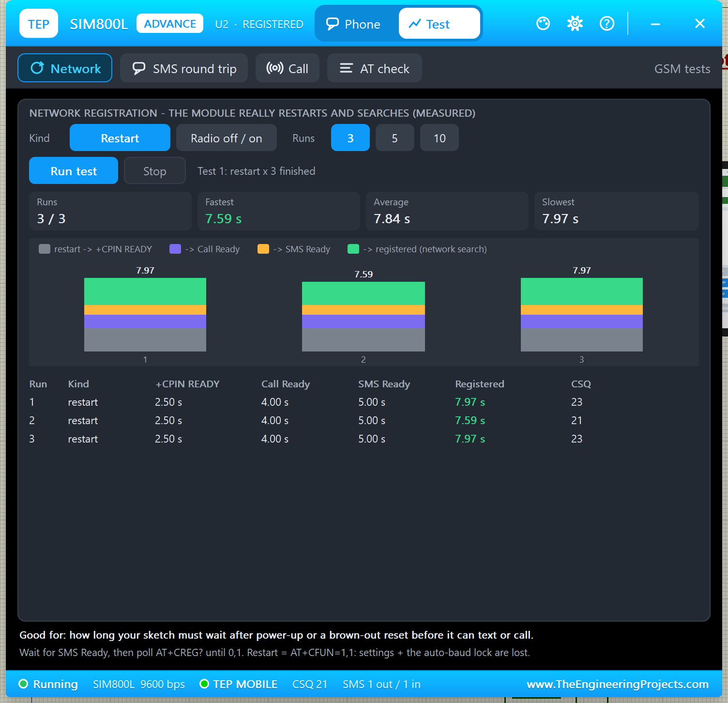The width and height of the screenshot is (728, 703).
Task: Click the purple Call Ready legend swatch
Action: 175,249
